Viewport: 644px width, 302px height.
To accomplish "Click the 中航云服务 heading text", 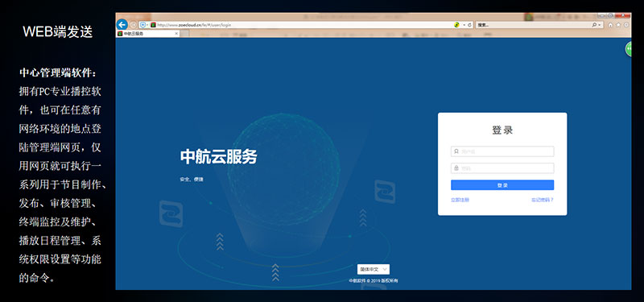I will (x=218, y=157).
